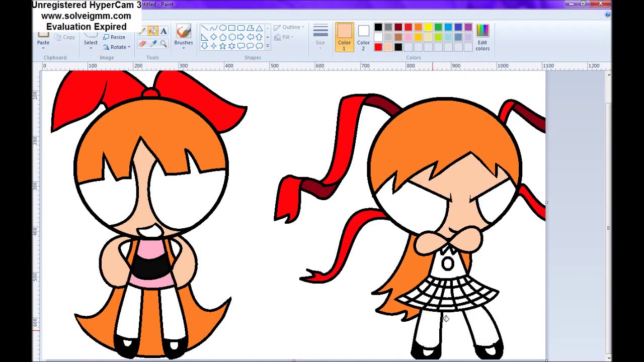Activate the Magnifier tool

click(x=164, y=44)
